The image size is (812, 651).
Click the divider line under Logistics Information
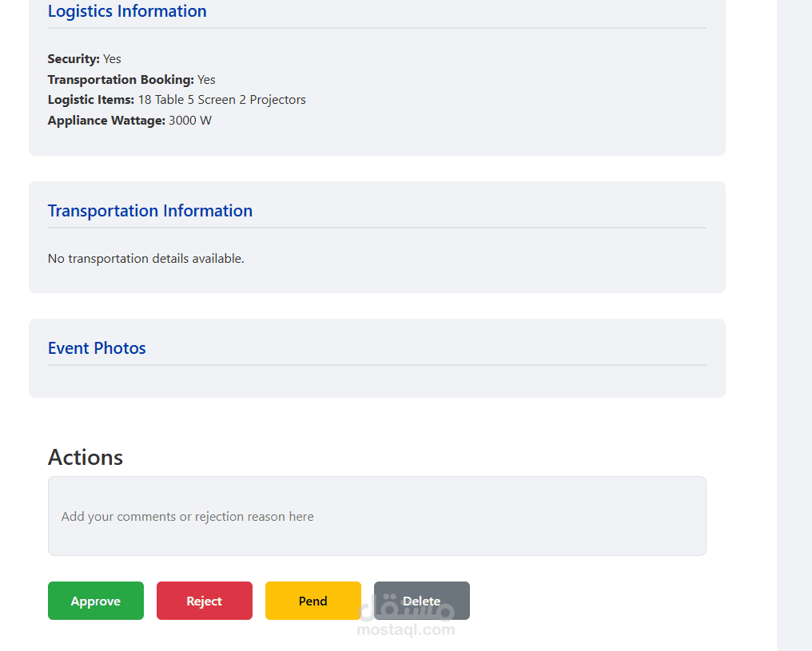(377, 28)
